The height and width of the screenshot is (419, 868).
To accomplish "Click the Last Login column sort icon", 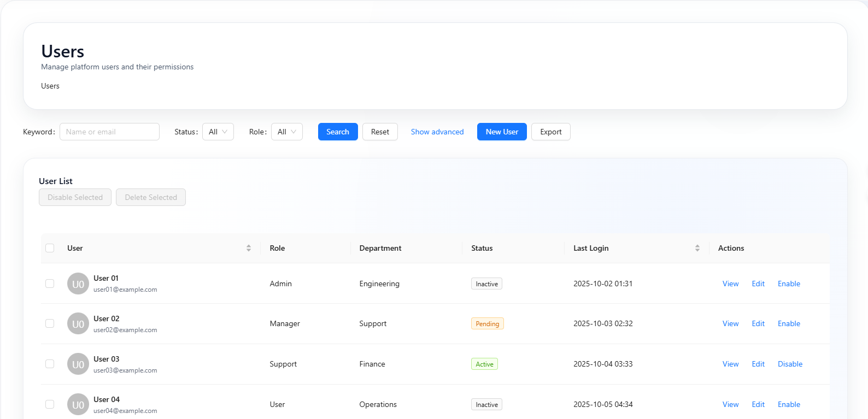I will (697, 248).
